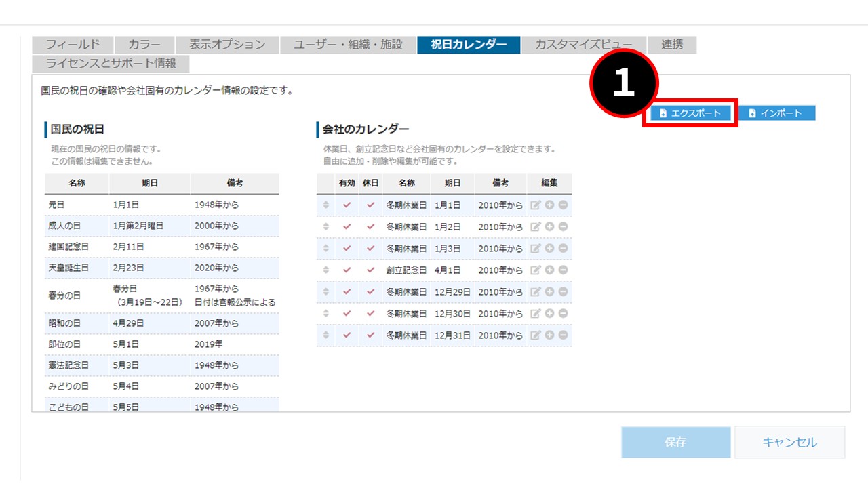868x488 pixels.
Task: Open the ライセンスとサポート情報 tab
Action: [x=111, y=64]
